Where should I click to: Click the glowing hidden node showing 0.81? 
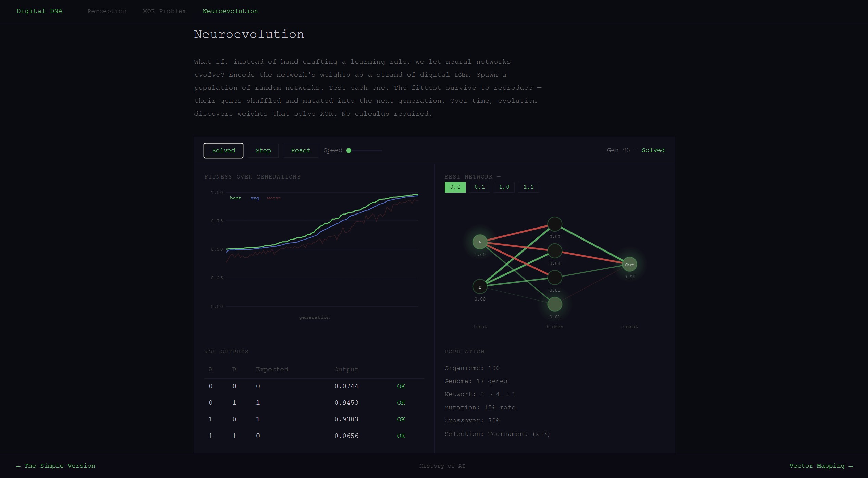[555, 304]
